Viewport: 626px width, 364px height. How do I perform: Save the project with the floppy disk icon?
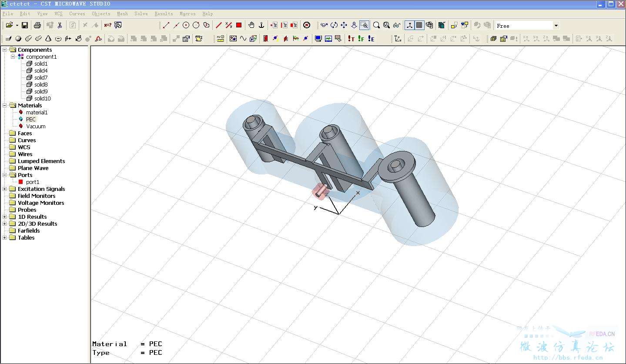tap(25, 25)
